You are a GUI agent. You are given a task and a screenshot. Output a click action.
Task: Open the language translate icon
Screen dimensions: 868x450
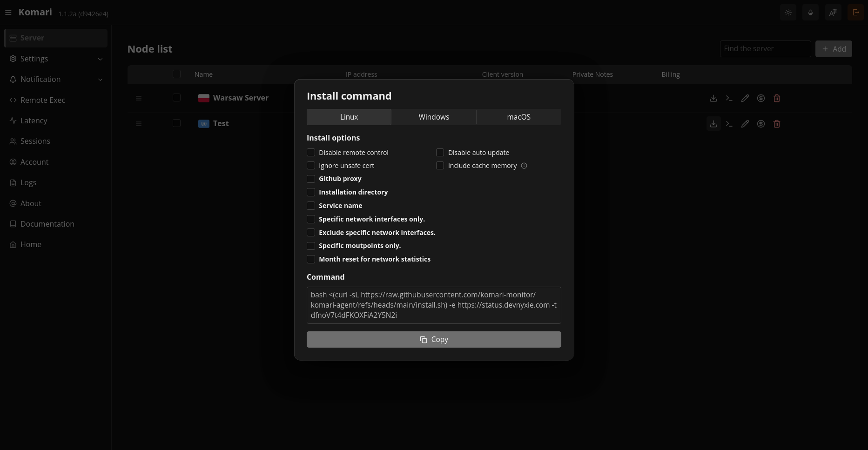(x=833, y=13)
